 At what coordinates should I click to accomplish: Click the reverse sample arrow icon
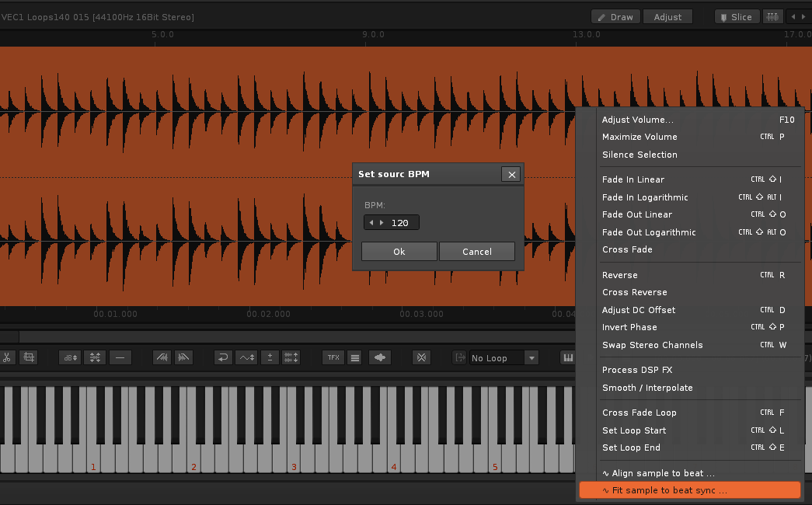tap(223, 357)
